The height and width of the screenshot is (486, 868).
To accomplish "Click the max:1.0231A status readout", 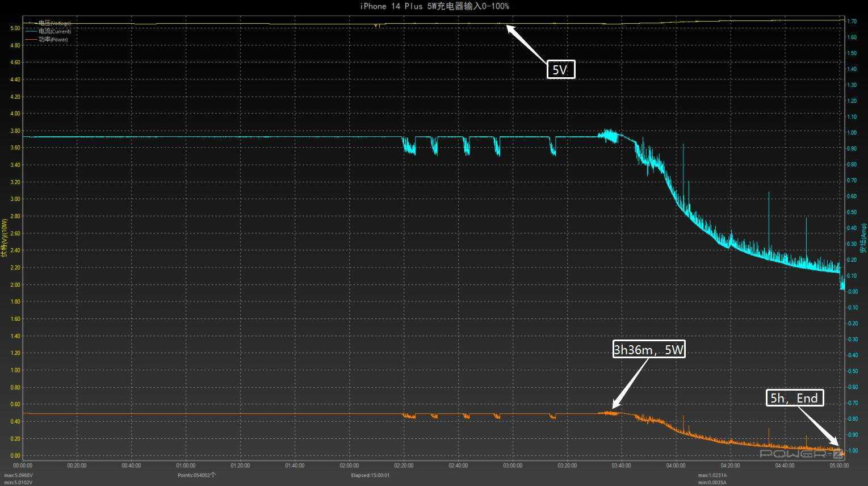I will (x=712, y=475).
